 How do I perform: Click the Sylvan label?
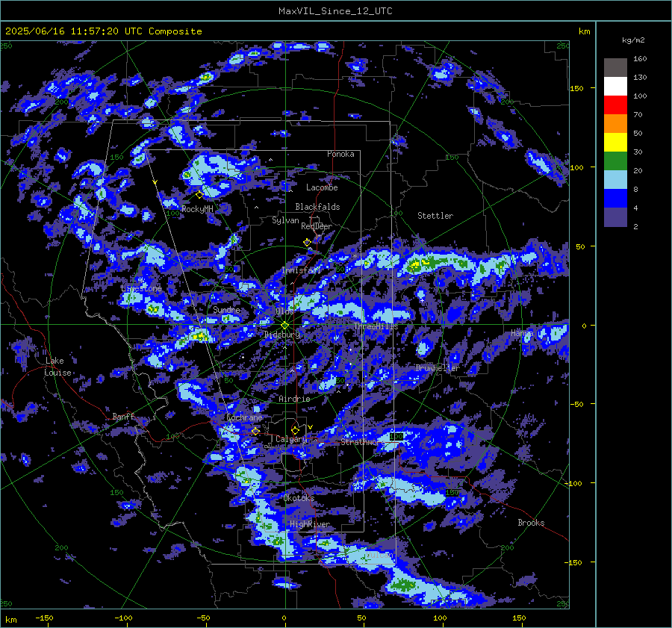(285, 221)
